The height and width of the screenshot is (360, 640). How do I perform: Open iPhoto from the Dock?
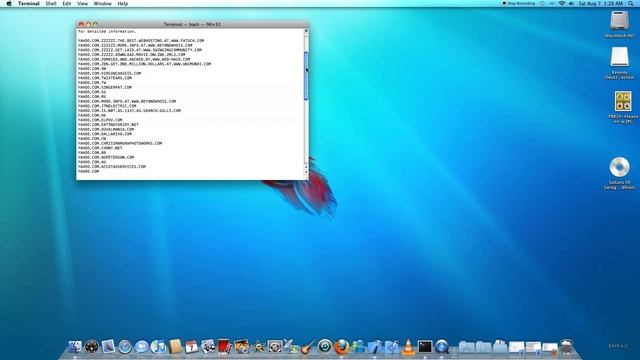point(241,347)
